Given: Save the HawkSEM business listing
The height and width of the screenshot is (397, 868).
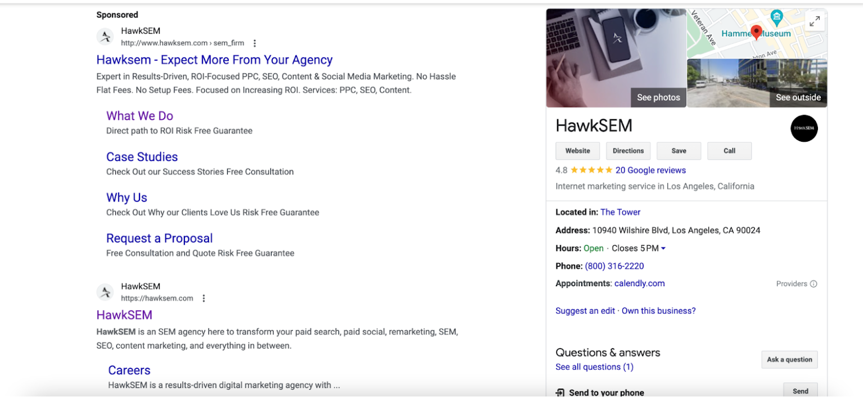Looking at the screenshot, I should [x=679, y=151].
